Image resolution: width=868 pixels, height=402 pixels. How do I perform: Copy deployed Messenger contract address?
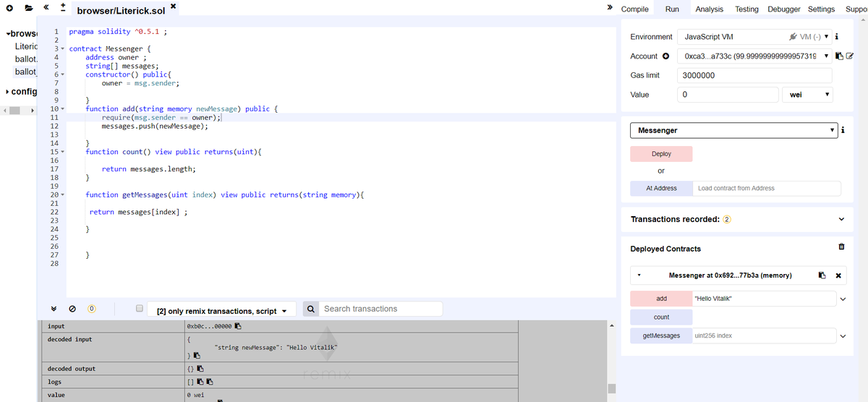[x=822, y=275]
